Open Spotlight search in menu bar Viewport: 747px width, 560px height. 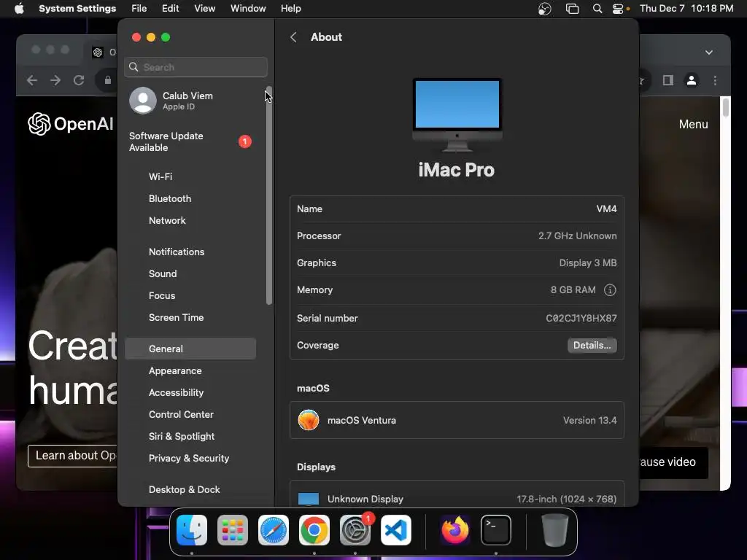[597, 9]
